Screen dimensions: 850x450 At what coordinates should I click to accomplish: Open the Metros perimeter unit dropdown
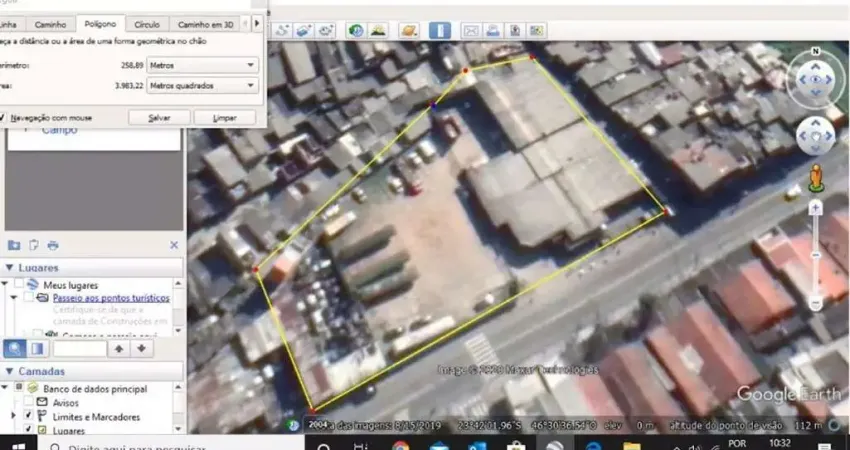point(202,65)
